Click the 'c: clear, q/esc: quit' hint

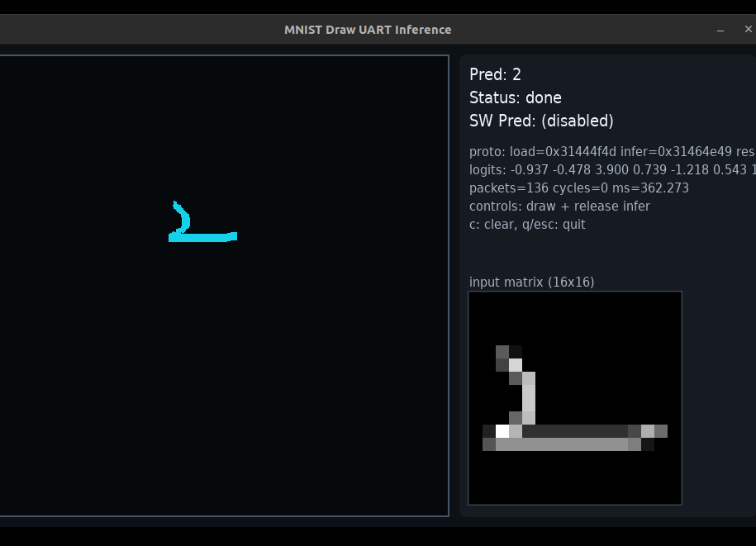coord(527,225)
